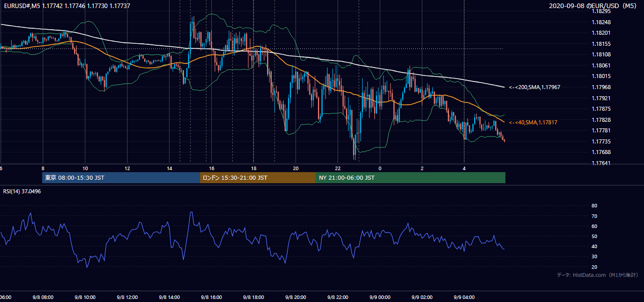Screen dimensions: 644x302
Task: Click the 9/8 08:00 bottom time label
Action: click(42, 297)
